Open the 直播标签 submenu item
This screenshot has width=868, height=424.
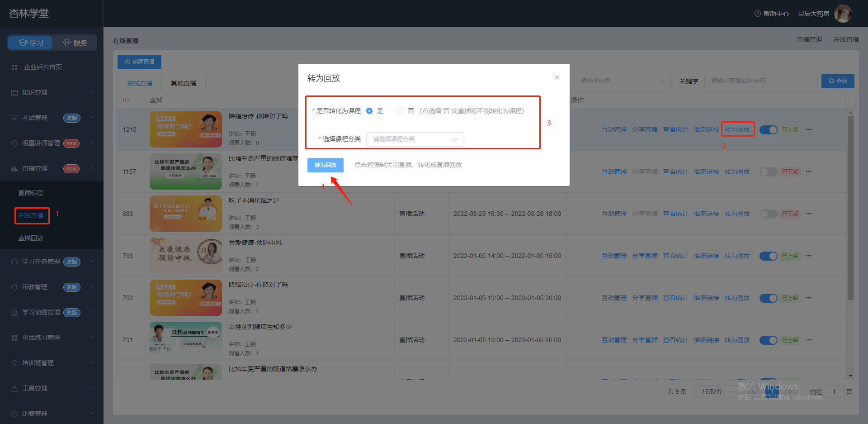[31, 193]
